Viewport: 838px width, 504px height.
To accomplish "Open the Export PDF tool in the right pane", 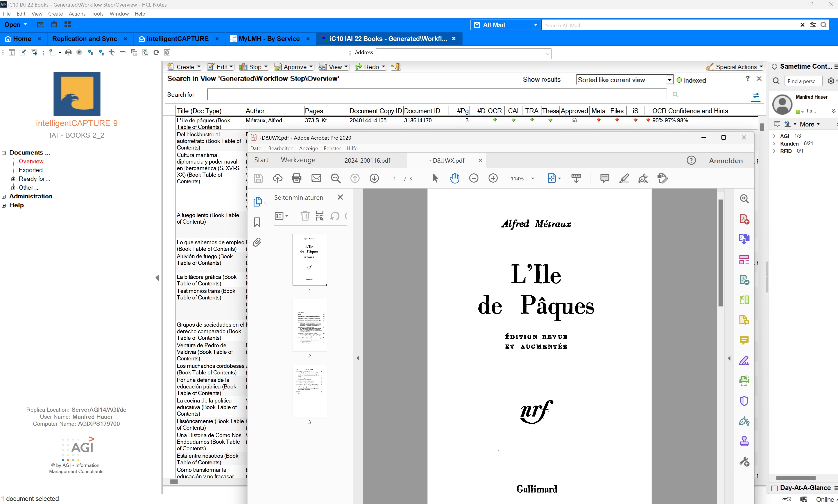I will click(744, 239).
